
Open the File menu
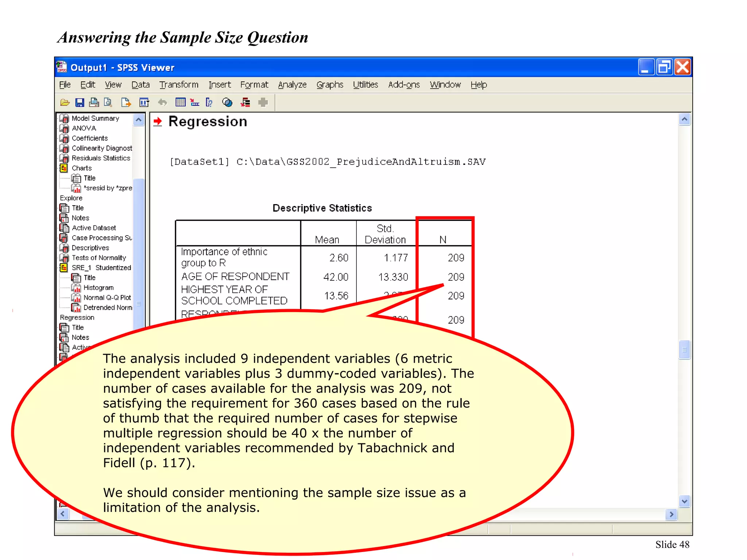pyautogui.click(x=65, y=85)
